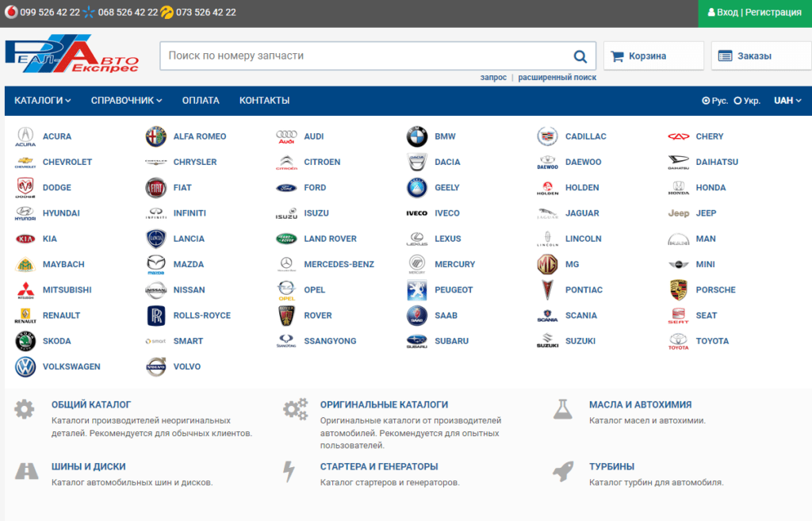Click the расширенный поиск link
This screenshot has height=521, width=812.
[557, 77]
